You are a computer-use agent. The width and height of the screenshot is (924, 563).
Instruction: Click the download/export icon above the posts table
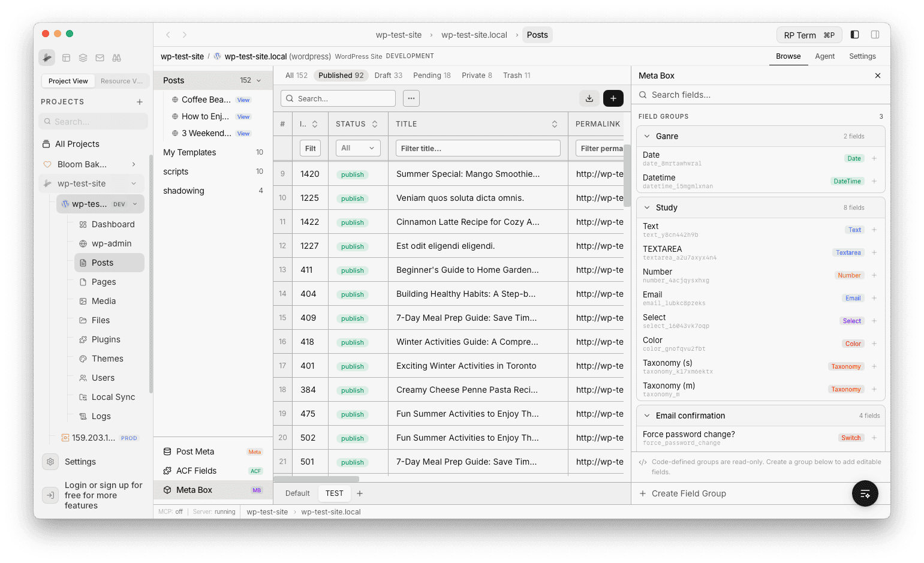coord(589,98)
